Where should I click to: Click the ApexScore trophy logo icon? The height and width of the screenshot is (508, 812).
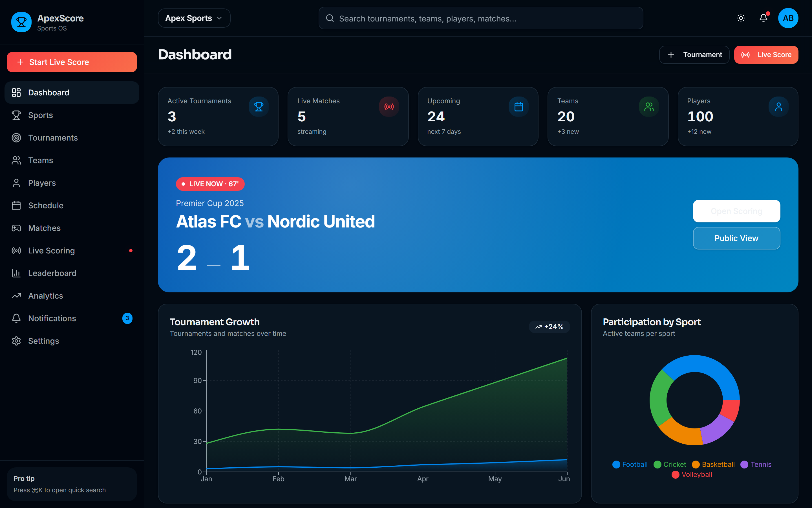pyautogui.click(x=21, y=22)
